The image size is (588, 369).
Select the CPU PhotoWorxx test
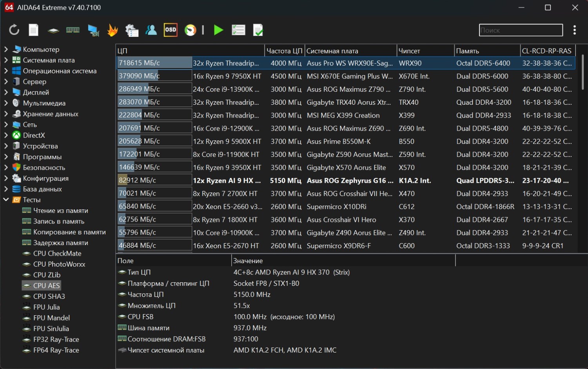click(x=59, y=264)
